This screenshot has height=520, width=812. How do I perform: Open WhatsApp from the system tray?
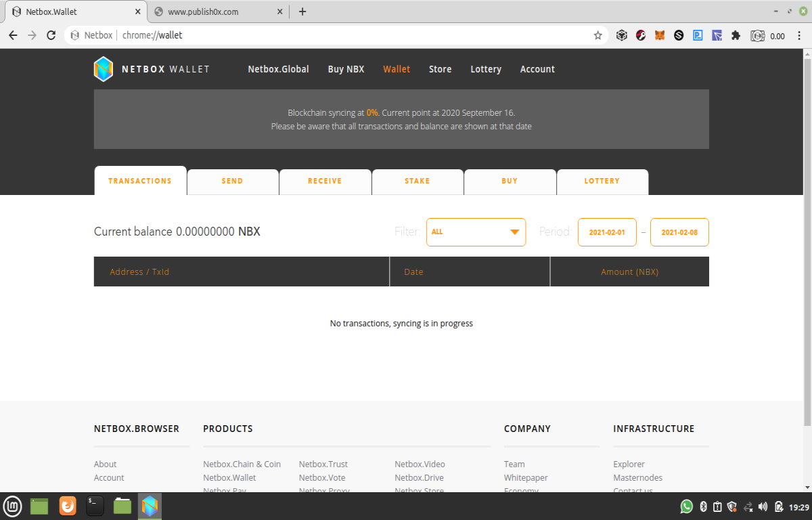click(687, 506)
